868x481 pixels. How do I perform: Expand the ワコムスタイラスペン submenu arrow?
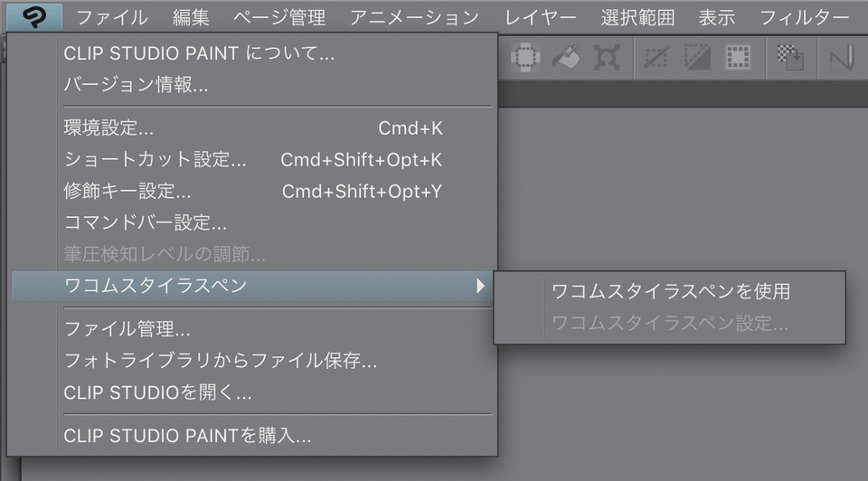pos(481,286)
